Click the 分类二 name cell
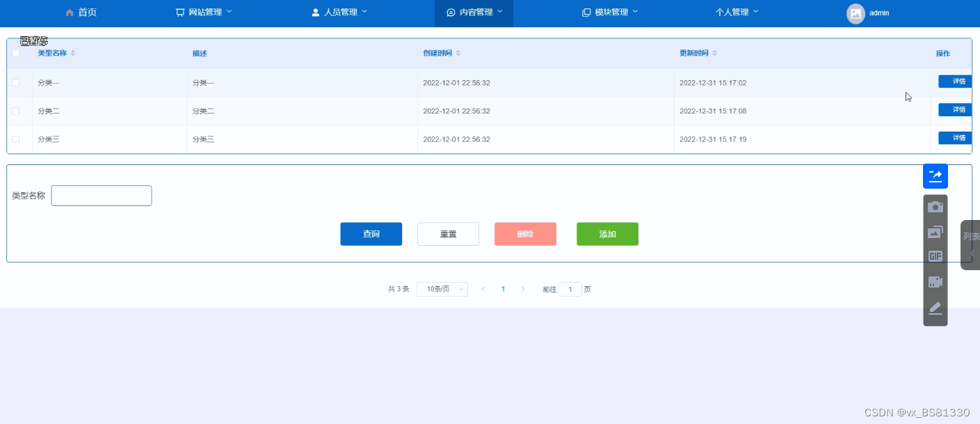This screenshot has width=980, height=424. tap(49, 111)
